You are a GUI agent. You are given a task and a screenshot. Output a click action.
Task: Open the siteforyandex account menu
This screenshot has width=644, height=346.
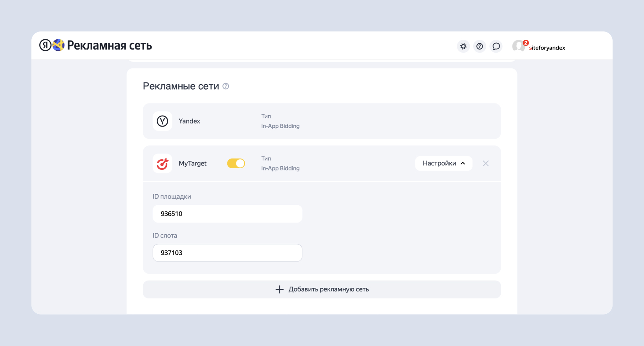tap(547, 48)
